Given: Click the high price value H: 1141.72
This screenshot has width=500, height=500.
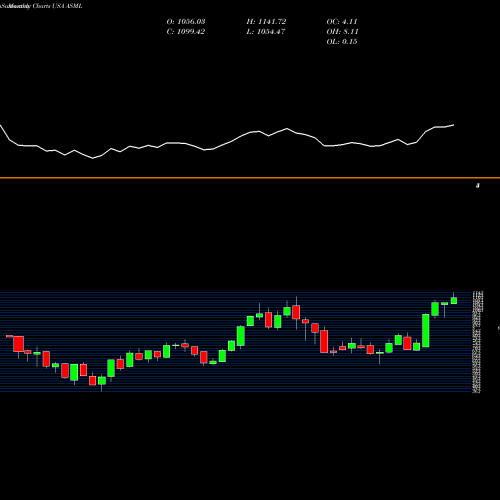Looking at the screenshot, I should point(266,22).
